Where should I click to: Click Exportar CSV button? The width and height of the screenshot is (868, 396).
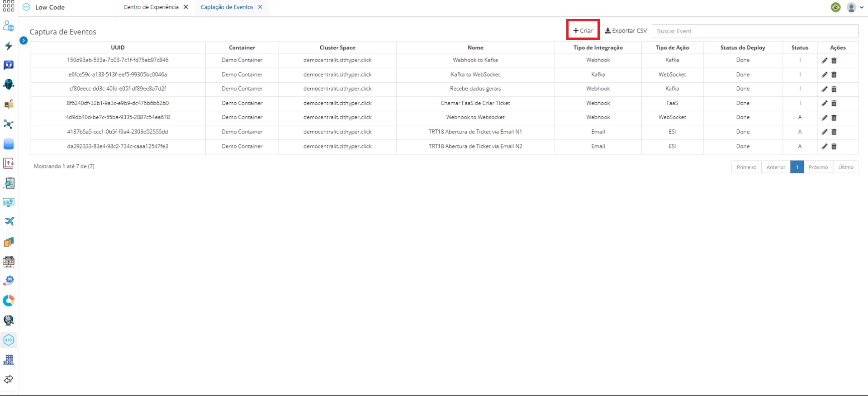click(626, 31)
